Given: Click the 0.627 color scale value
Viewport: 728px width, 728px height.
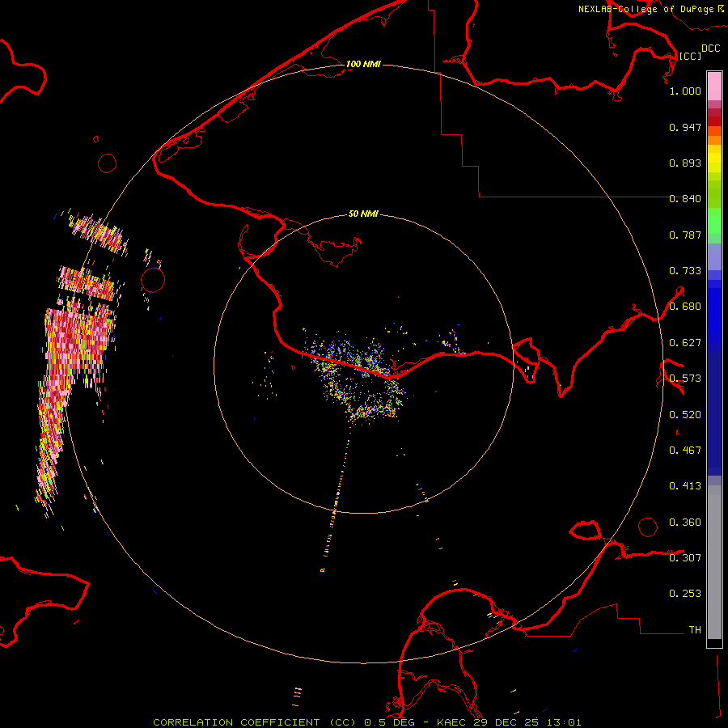Looking at the screenshot, I should click(685, 343).
